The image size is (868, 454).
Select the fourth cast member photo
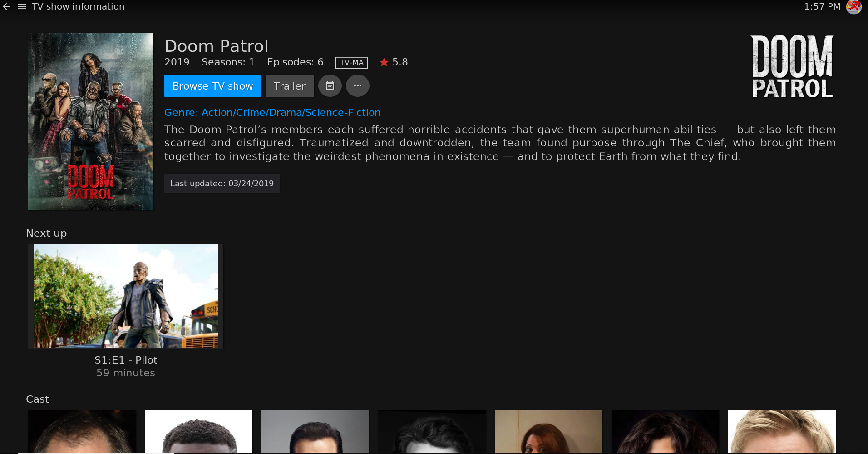432,431
